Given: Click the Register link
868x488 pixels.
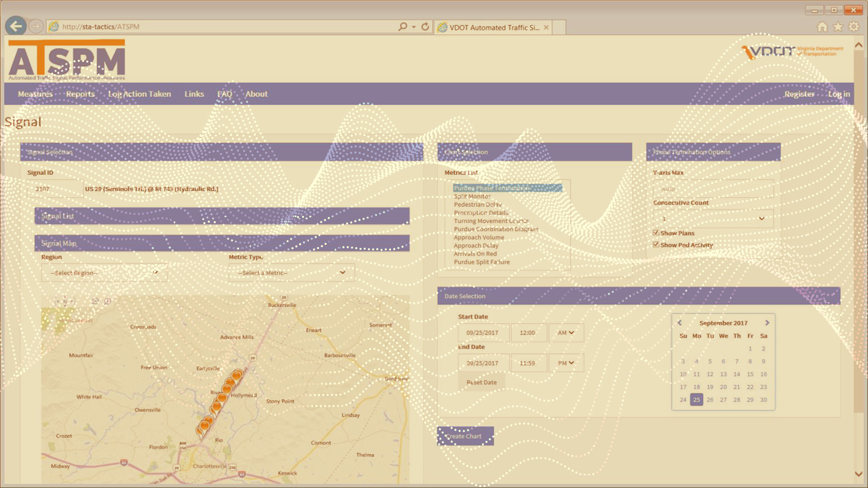Looking at the screenshot, I should 799,94.
